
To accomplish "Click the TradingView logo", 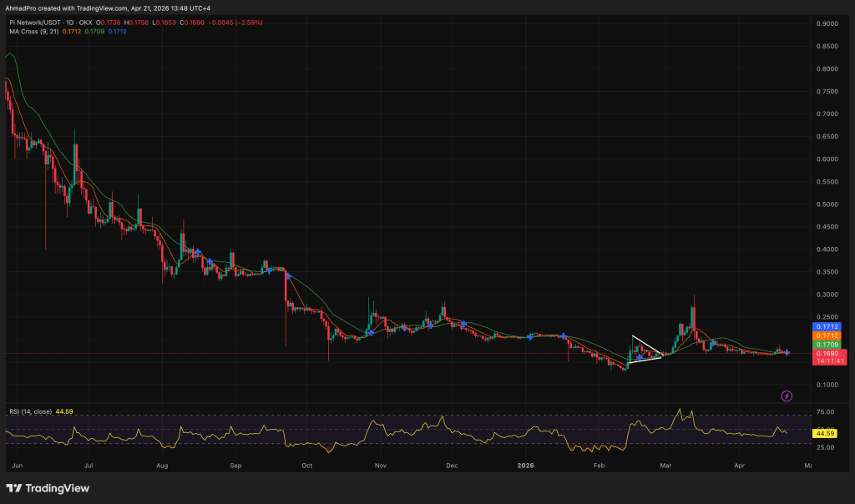I will tap(46, 486).
